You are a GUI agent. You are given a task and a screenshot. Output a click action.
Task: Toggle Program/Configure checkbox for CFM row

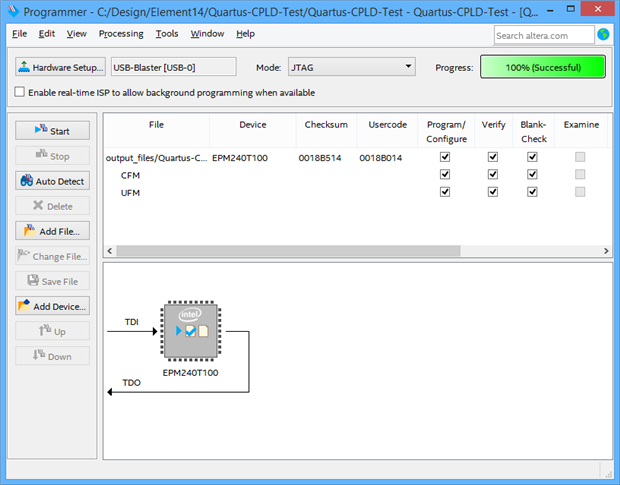click(x=445, y=174)
